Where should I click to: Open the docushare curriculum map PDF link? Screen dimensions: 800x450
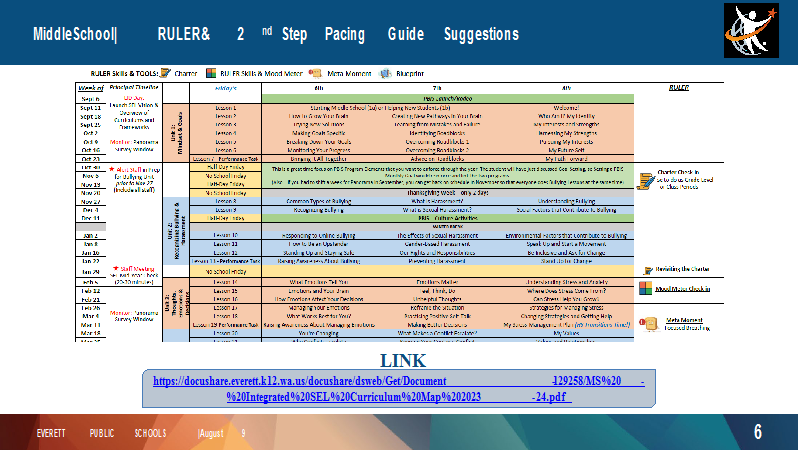click(x=398, y=389)
